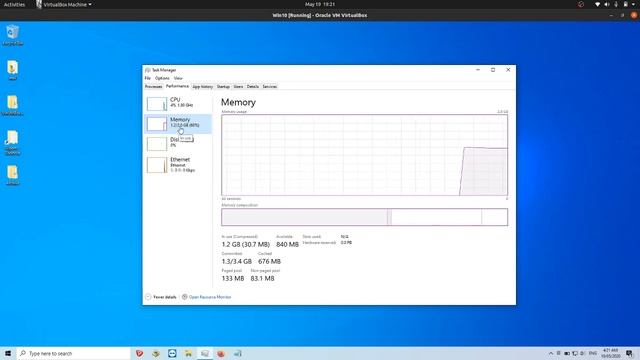Open the last blue taskbar app icon
Viewport: 640px width, 360px height.
coord(237,353)
